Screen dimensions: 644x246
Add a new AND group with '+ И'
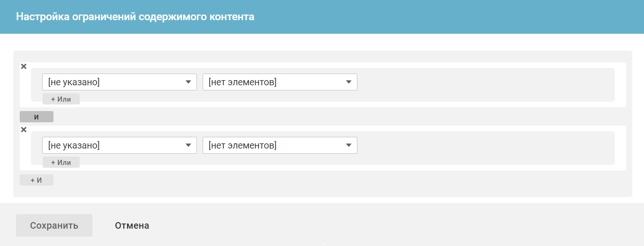coord(37,180)
